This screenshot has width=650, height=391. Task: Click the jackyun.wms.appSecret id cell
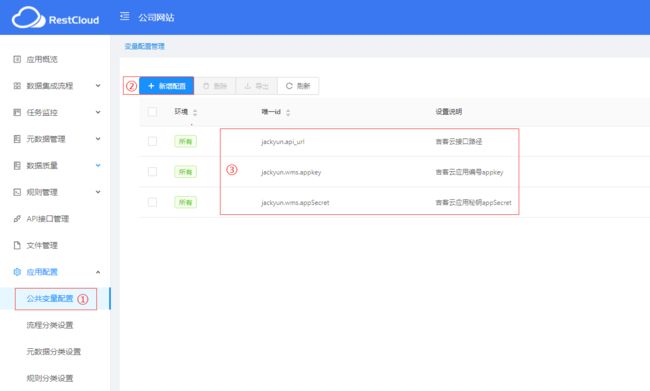295,203
